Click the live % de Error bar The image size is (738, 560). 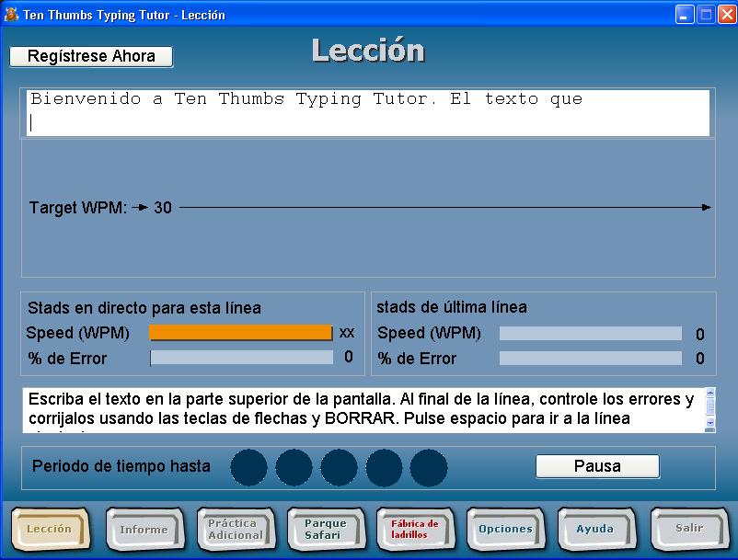(x=241, y=358)
